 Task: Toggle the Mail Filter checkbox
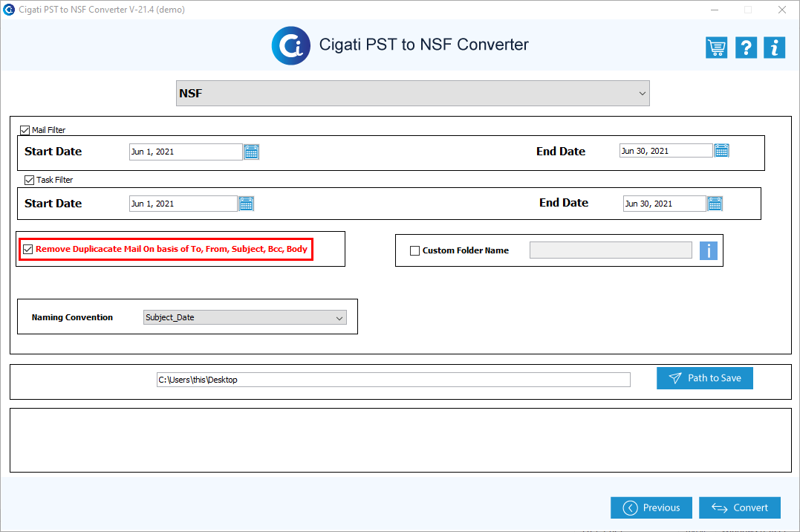pos(25,130)
